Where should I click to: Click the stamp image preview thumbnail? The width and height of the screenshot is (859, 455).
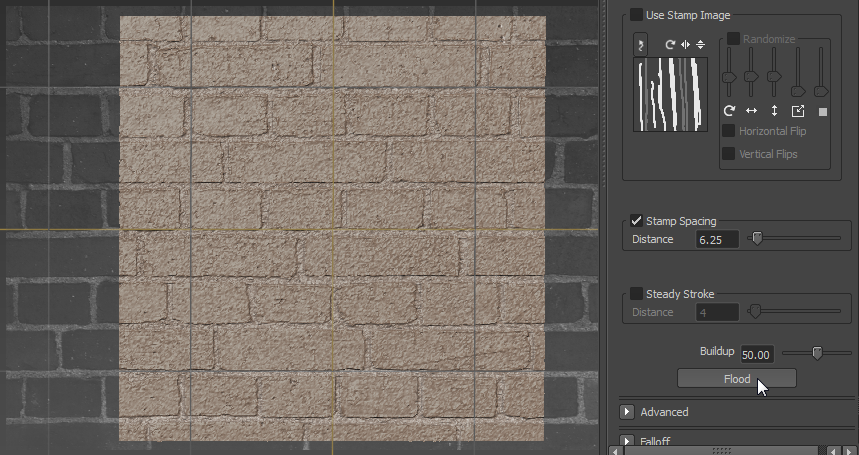(x=670, y=94)
